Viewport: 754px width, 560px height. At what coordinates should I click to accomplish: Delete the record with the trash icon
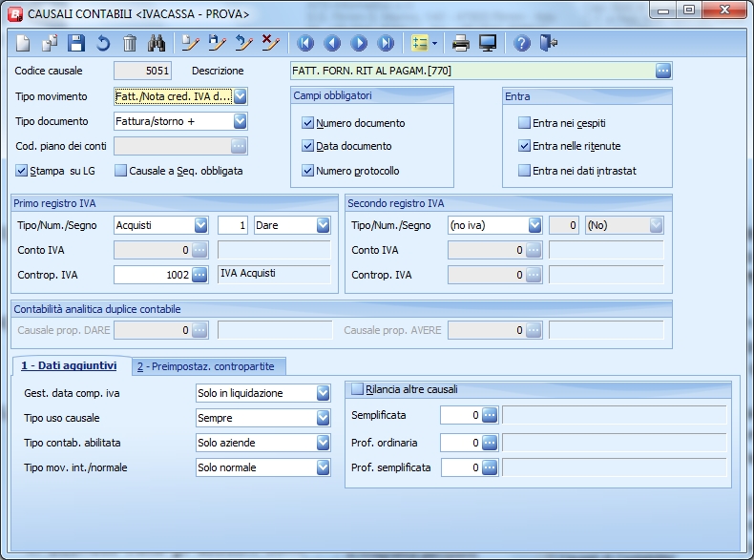(130, 43)
